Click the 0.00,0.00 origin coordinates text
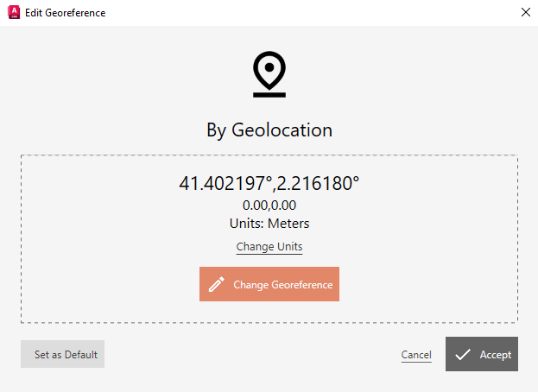This screenshot has width=538, height=392. (x=269, y=205)
